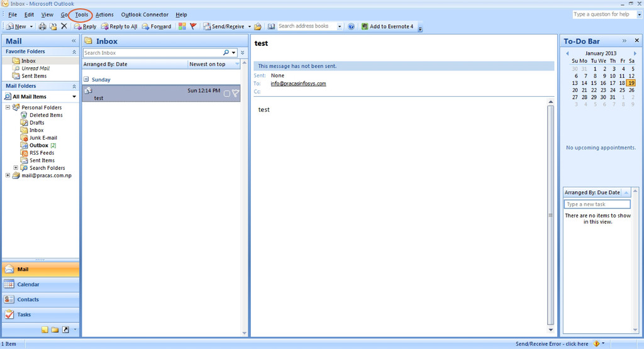Click the Reply button
The height and width of the screenshot is (349, 644).
pos(85,26)
